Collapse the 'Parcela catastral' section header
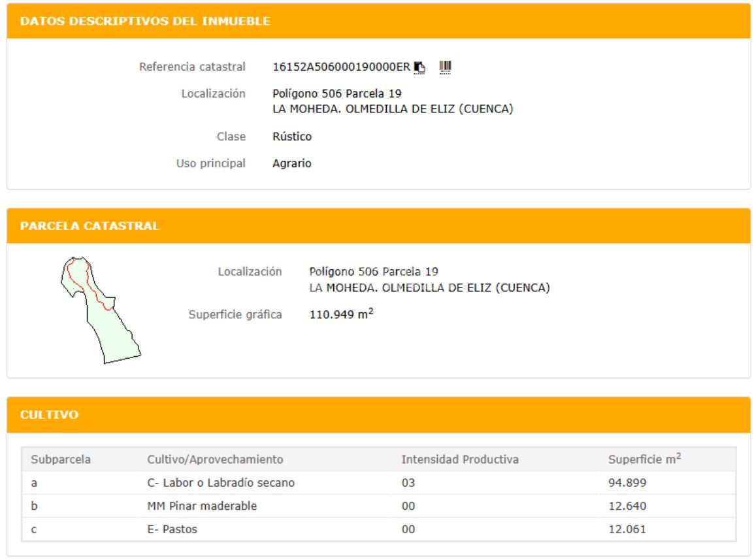The image size is (754, 560). [91, 226]
